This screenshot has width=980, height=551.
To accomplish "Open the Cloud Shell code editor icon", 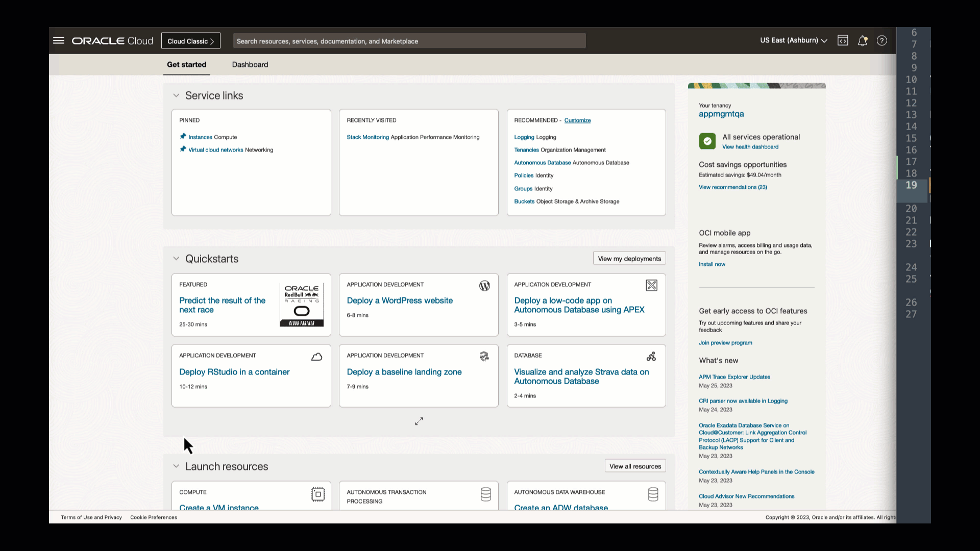I will [843, 40].
